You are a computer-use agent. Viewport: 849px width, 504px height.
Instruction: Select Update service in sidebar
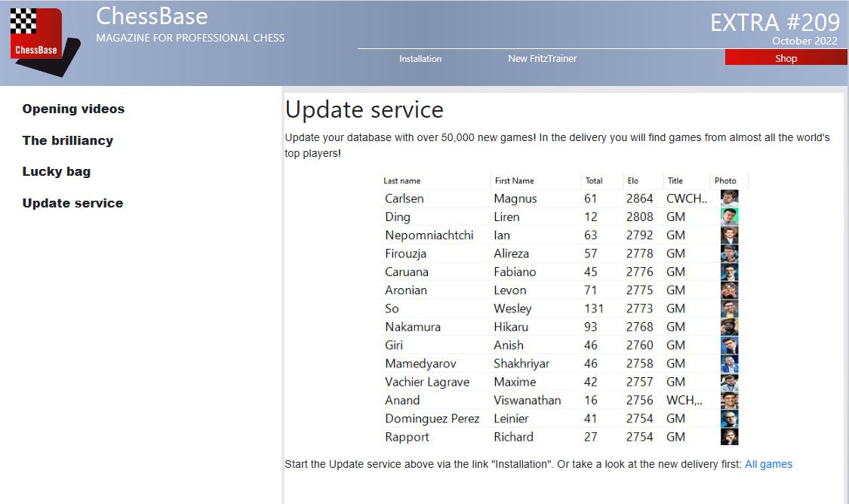click(x=72, y=203)
